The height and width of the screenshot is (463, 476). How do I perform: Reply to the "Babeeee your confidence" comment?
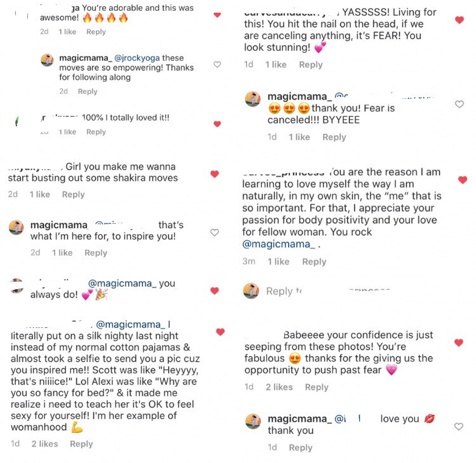click(316, 387)
